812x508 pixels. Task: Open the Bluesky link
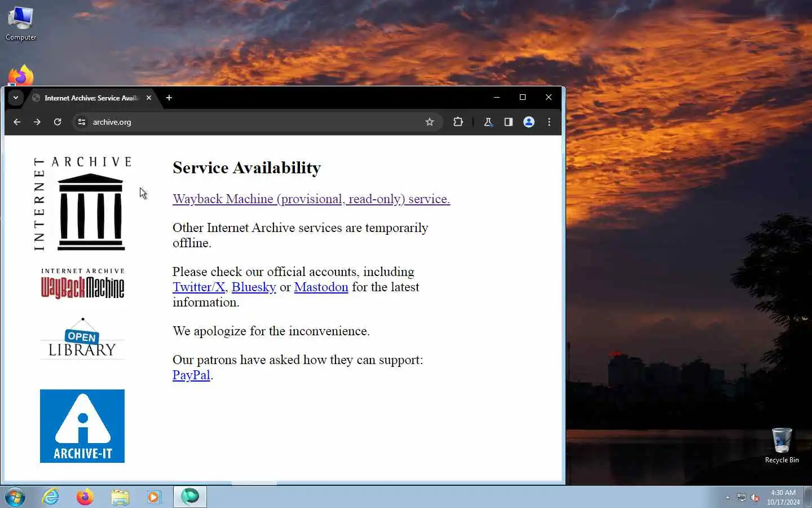(254, 287)
